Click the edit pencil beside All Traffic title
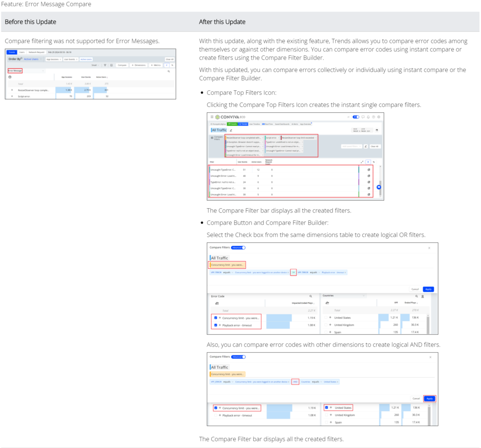481x448 pixels. [231, 130]
